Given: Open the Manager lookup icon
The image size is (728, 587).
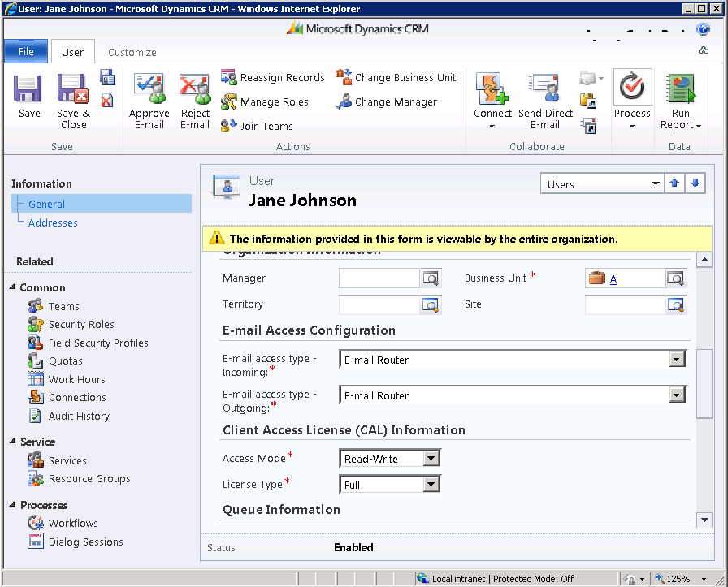Looking at the screenshot, I should [x=431, y=278].
